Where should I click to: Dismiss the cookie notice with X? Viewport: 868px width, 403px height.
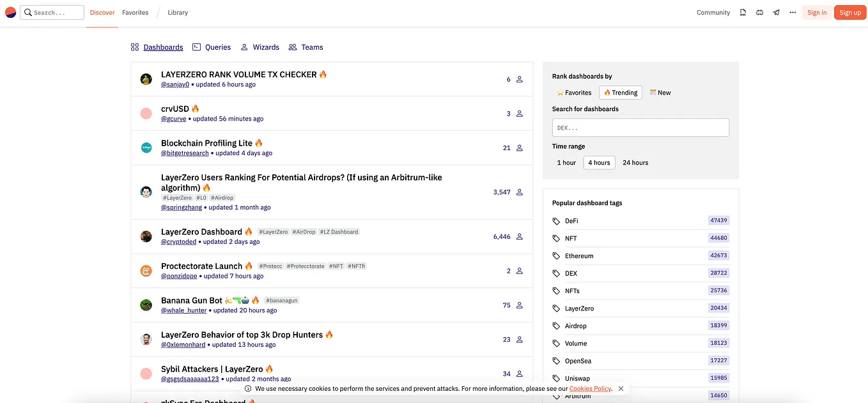(x=621, y=388)
